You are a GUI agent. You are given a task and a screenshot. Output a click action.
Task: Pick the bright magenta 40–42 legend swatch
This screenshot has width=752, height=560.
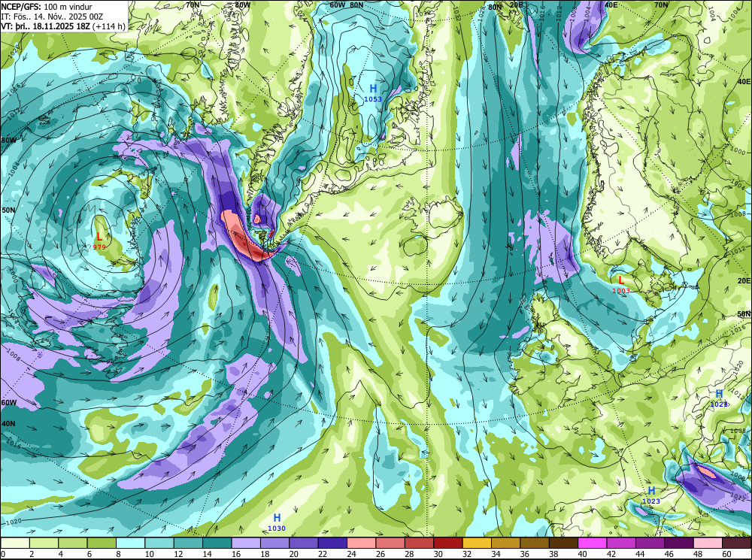(593, 543)
